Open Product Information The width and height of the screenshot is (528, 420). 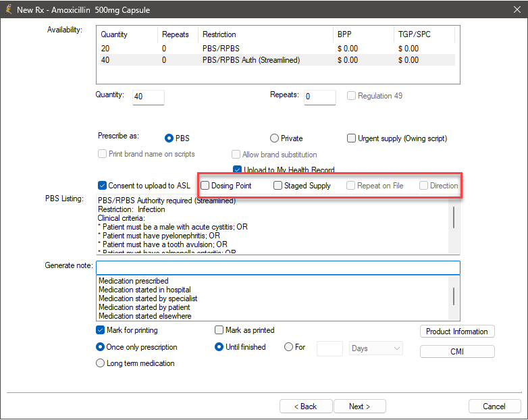click(457, 332)
